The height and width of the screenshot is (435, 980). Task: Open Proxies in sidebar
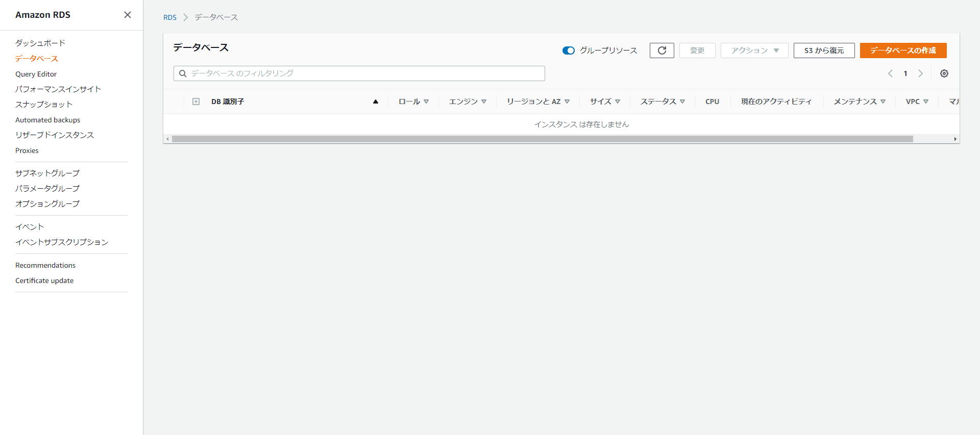pyautogui.click(x=27, y=150)
